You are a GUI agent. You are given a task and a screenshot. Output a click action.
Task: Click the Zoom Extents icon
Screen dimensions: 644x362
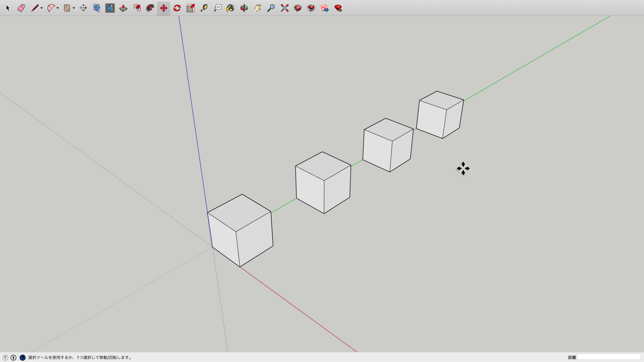[x=285, y=8]
